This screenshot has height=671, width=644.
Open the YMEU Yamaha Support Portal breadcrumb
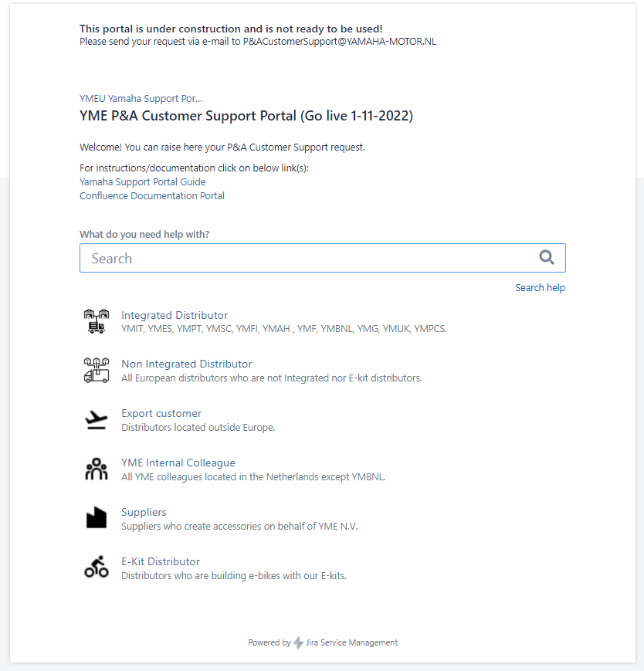tap(141, 98)
